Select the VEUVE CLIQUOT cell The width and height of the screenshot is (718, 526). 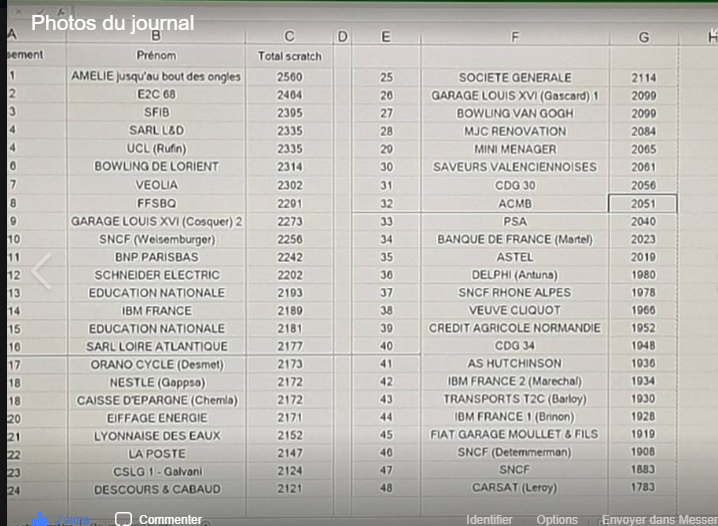click(515, 310)
